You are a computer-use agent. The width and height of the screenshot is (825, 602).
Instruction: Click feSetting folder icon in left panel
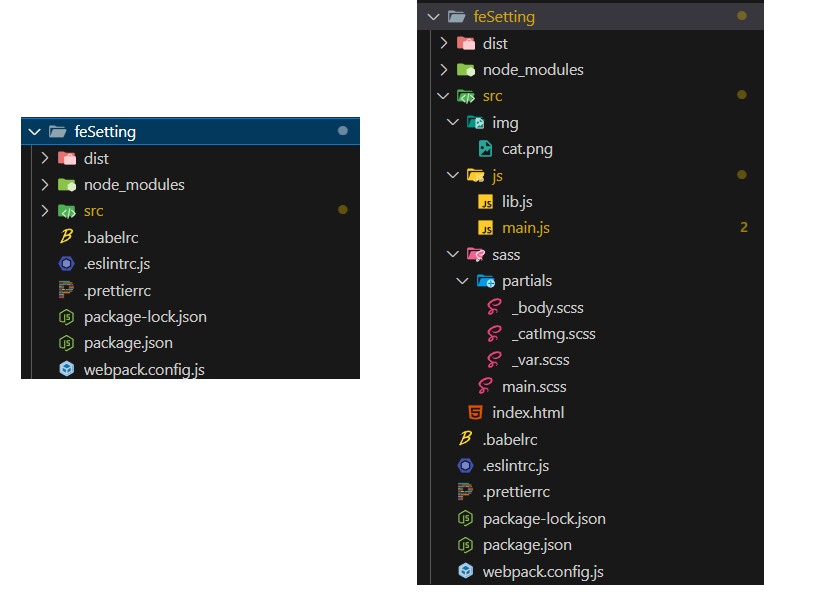(x=57, y=132)
